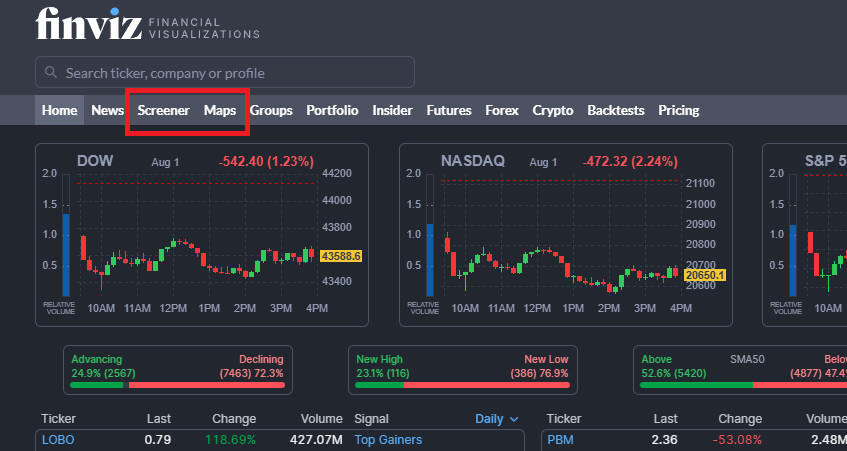The width and height of the screenshot is (847, 451).
Task: Click the NASDAQ relative volume bar
Action: click(x=430, y=259)
